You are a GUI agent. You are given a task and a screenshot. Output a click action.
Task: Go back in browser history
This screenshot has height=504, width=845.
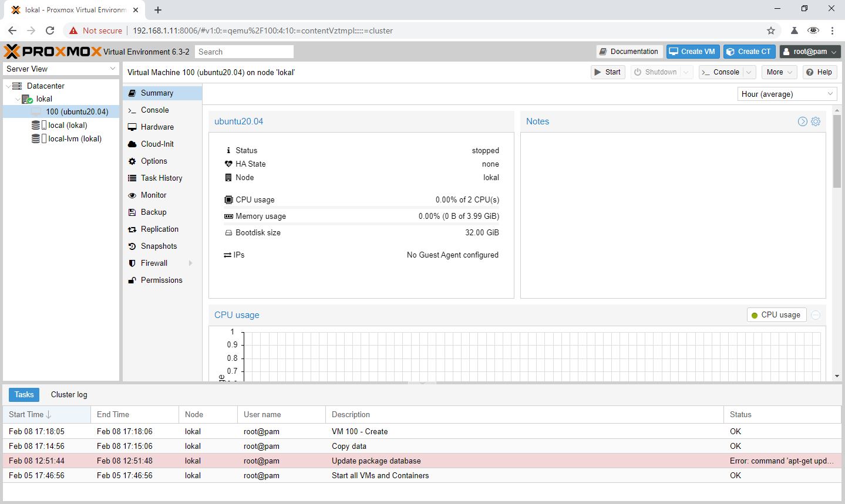point(12,31)
